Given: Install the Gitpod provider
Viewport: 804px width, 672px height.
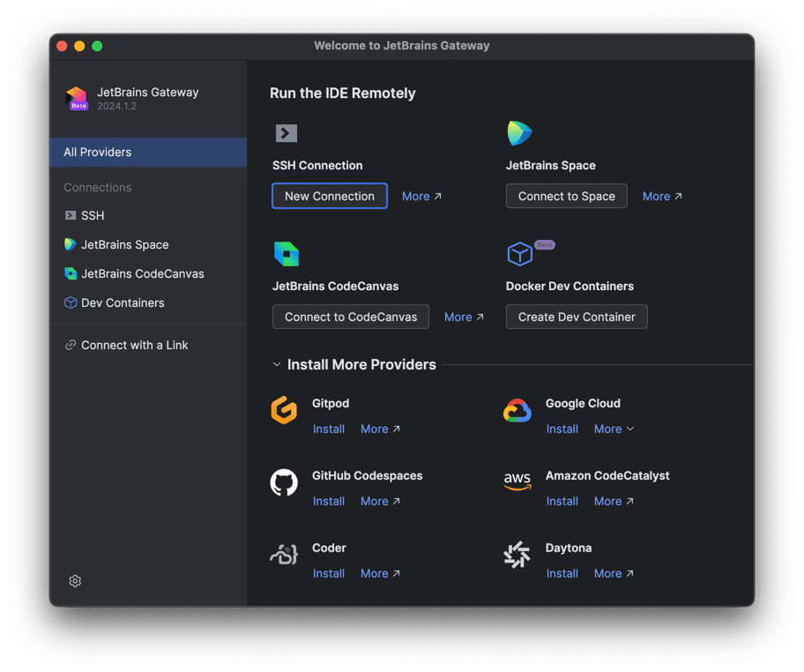Looking at the screenshot, I should tap(329, 429).
